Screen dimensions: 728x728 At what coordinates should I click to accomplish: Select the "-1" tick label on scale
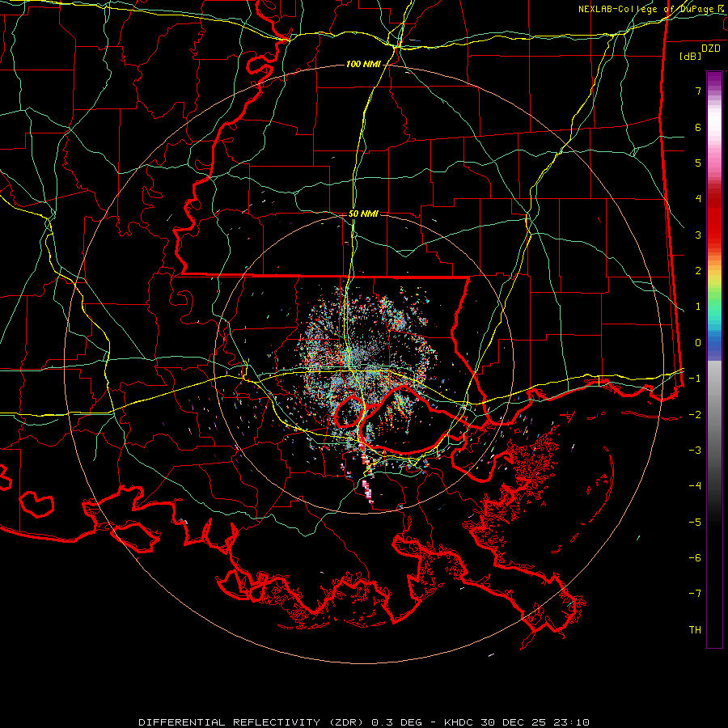695,379
